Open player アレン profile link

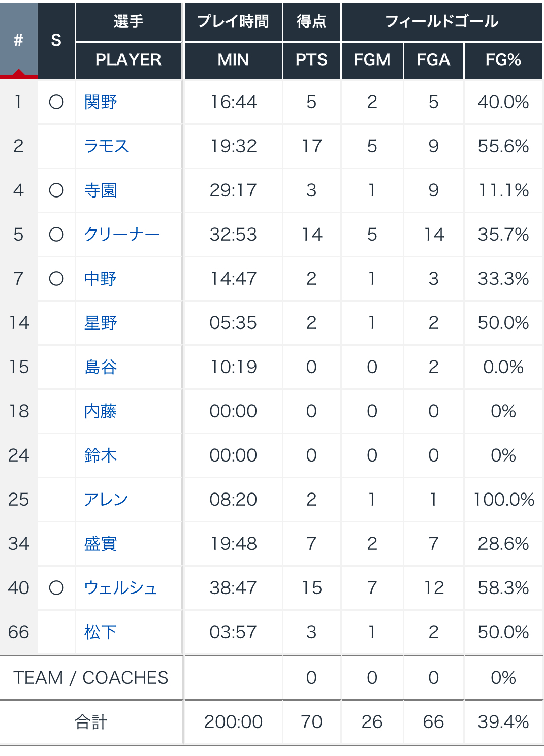coord(106,500)
